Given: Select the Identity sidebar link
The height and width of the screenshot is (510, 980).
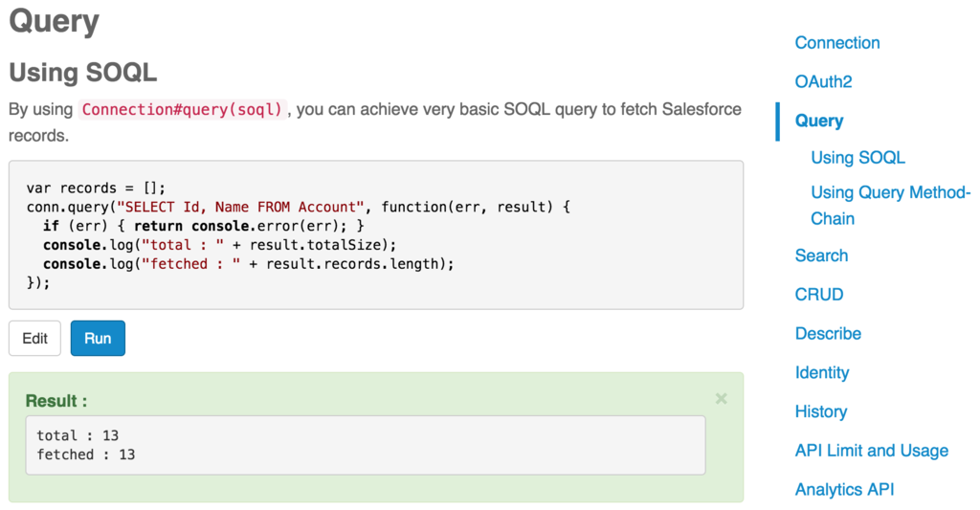Looking at the screenshot, I should click(821, 373).
